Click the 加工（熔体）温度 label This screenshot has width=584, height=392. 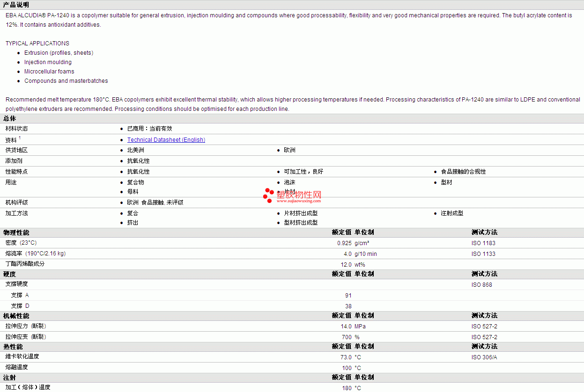tap(28, 387)
